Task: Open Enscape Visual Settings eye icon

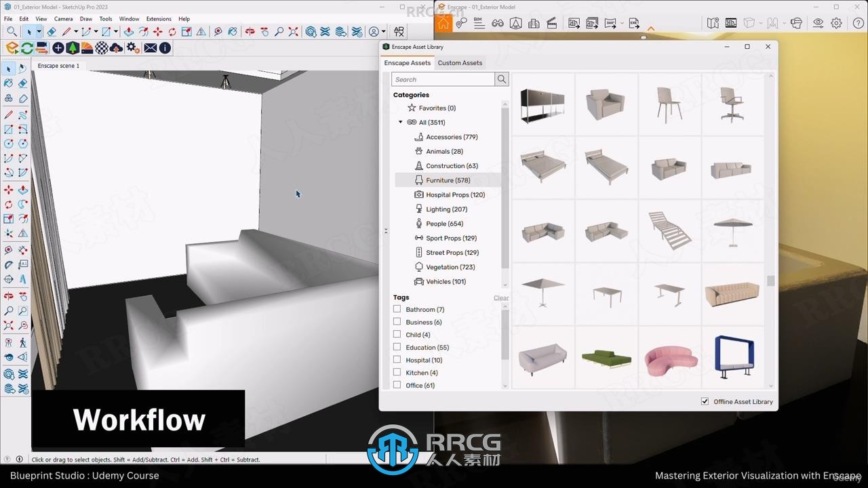Action: pyautogui.click(x=818, y=24)
